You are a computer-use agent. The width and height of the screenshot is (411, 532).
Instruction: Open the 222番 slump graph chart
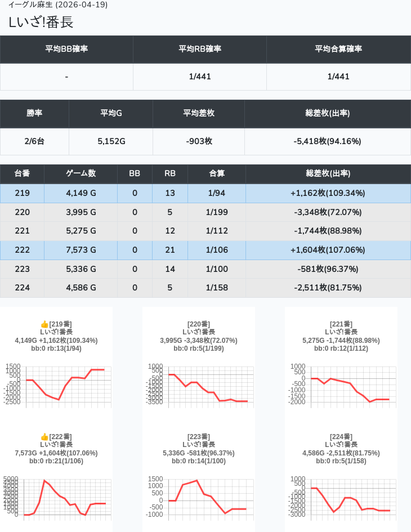coord(56,497)
